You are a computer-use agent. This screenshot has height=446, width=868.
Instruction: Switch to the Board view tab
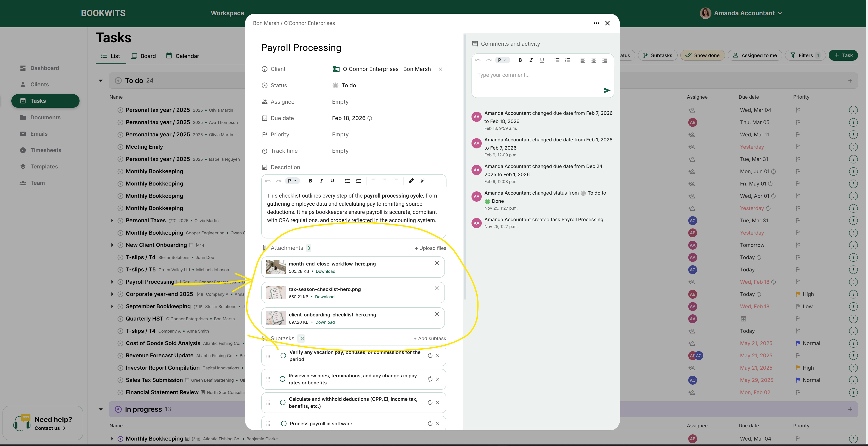(x=144, y=56)
